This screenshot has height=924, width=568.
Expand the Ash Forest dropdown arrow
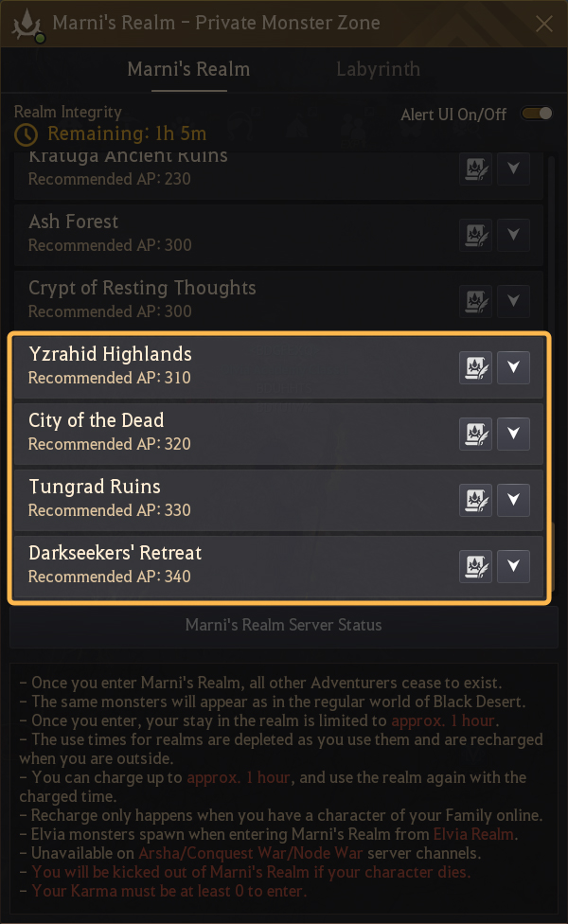click(x=513, y=235)
